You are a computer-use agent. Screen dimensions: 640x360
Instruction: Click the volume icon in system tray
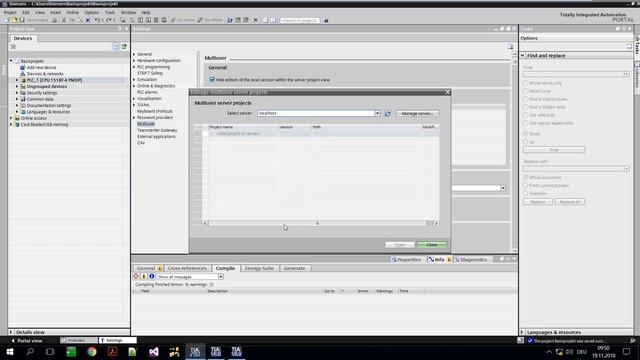pos(569,352)
